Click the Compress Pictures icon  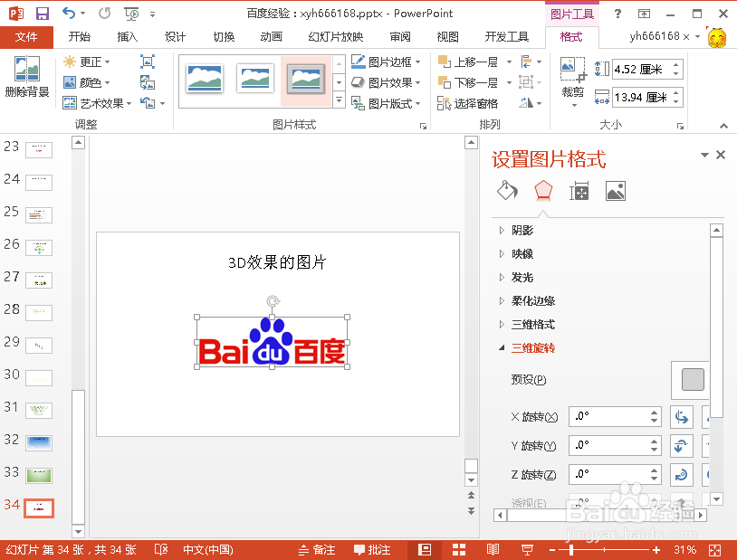(147, 62)
